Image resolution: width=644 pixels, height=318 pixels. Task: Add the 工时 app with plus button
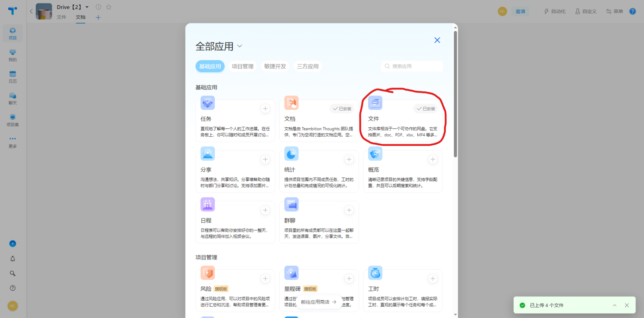pyautogui.click(x=433, y=279)
